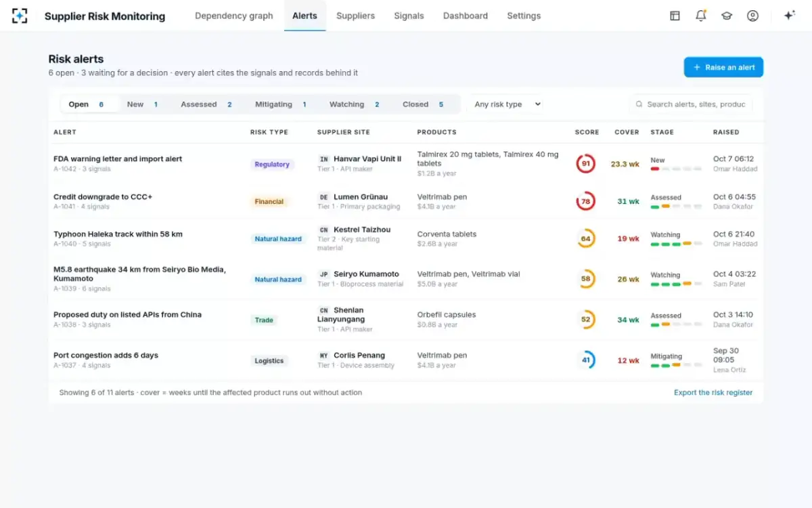Image resolution: width=812 pixels, height=508 pixels.
Task: Click the JP country badge beside Seiryo Kumamoto
Action: coord(323,274)
